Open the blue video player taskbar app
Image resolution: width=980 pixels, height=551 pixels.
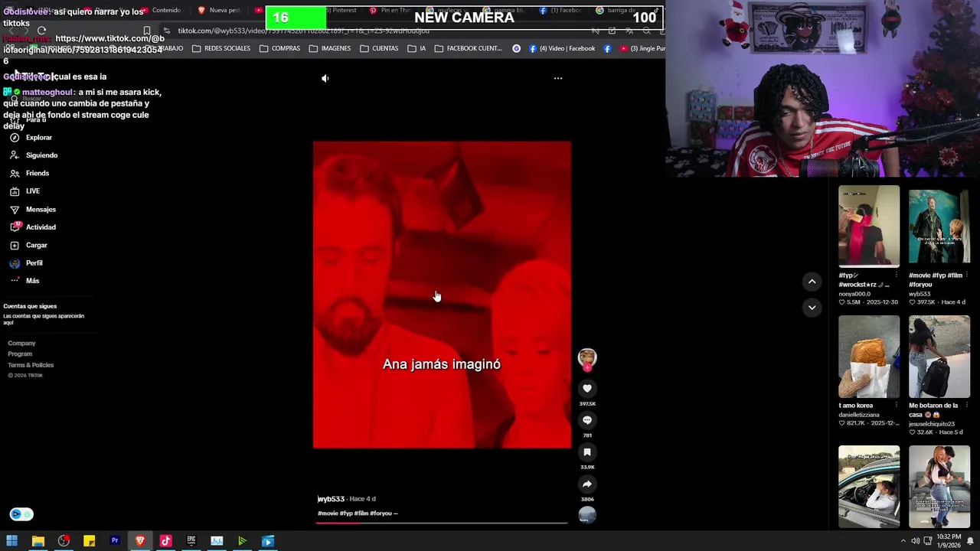[x=268, y=541]
